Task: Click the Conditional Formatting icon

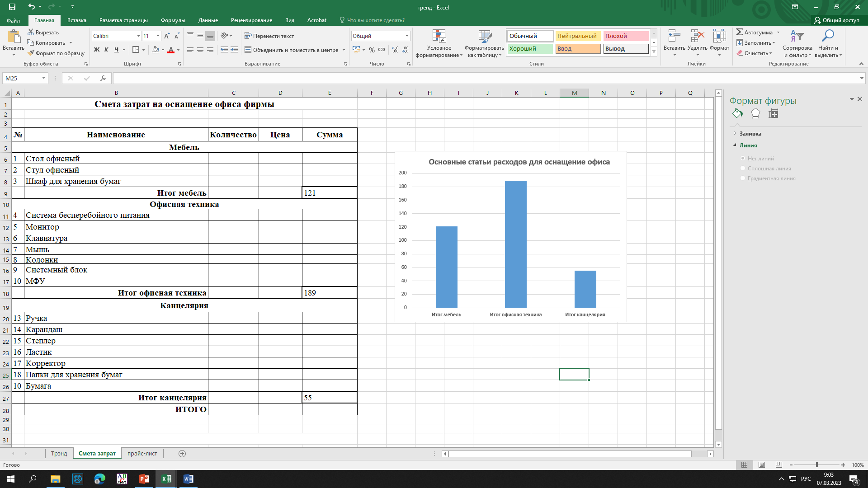Action: pyautogui.click(x=439, y=37)
